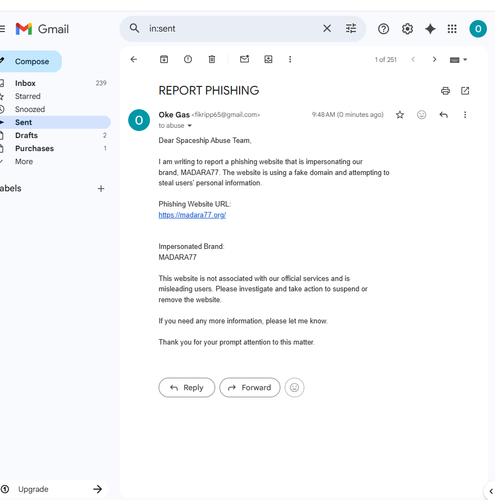Viewport: 495px width, 500px height.
Task: Click the search magnifier icon
Action: coord(134,28)
